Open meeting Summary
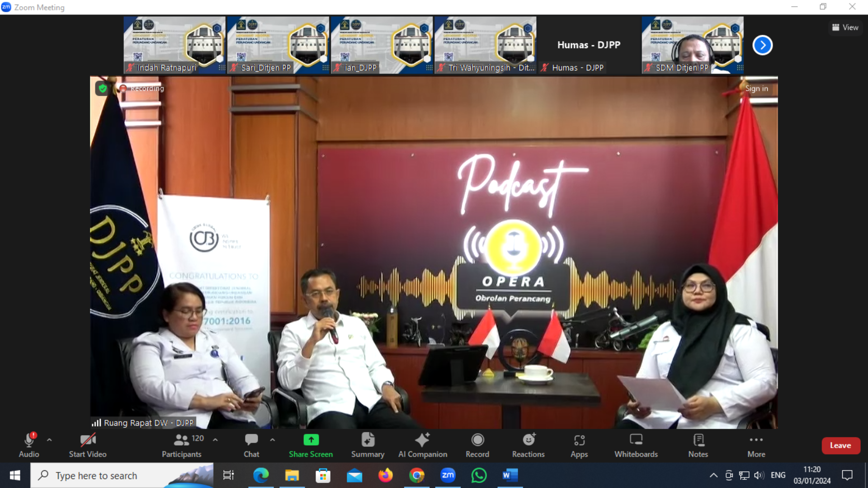868x488 pixels. click(x=368, y=445)
